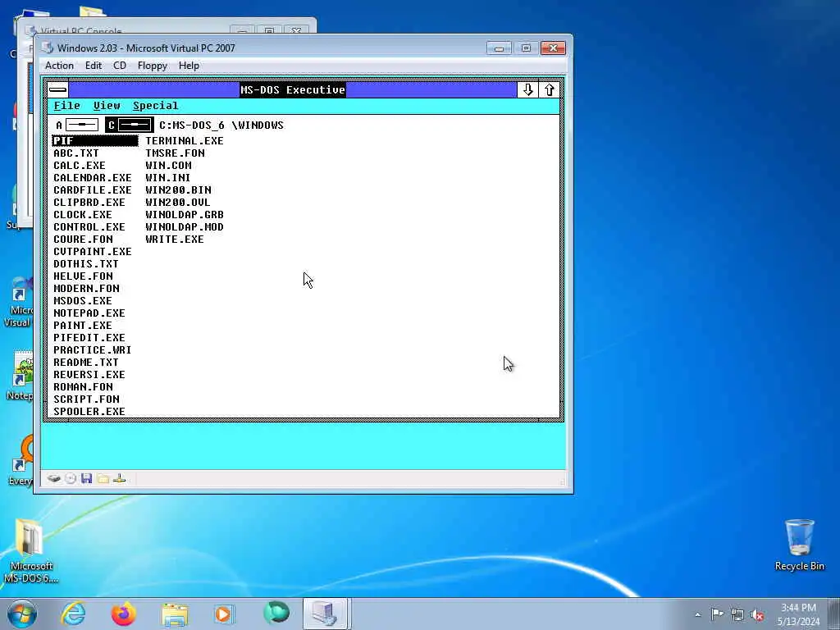840x630 pixels.
Task: Click taskbar clock showing 3:44 PM
Action: click(x=798, y=614)
